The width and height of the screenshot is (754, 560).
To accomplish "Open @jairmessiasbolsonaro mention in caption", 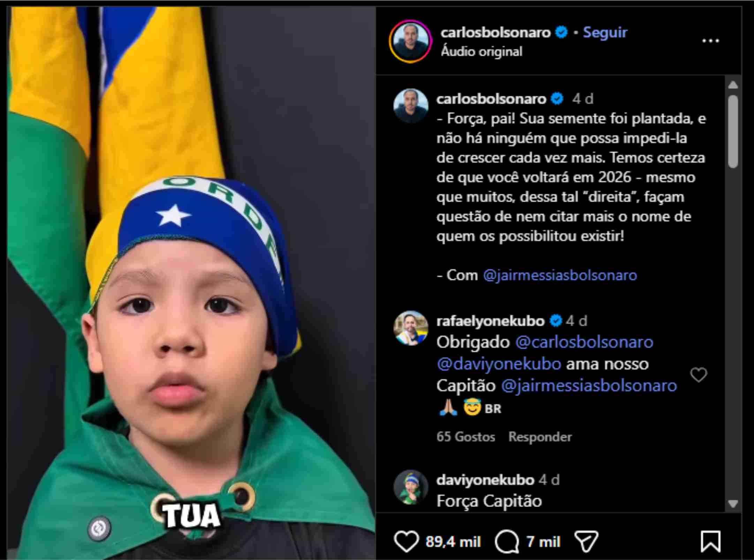I will tap(560, 275).
